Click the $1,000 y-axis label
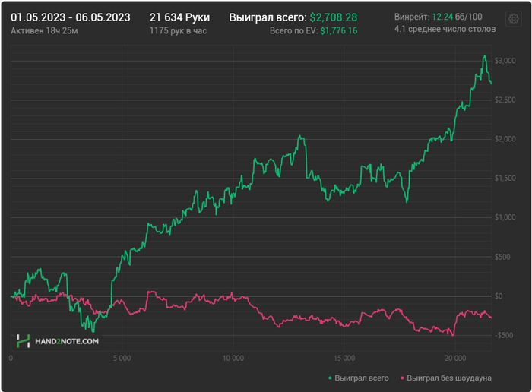Screen dimensions: 532x392 coord(505,217)
